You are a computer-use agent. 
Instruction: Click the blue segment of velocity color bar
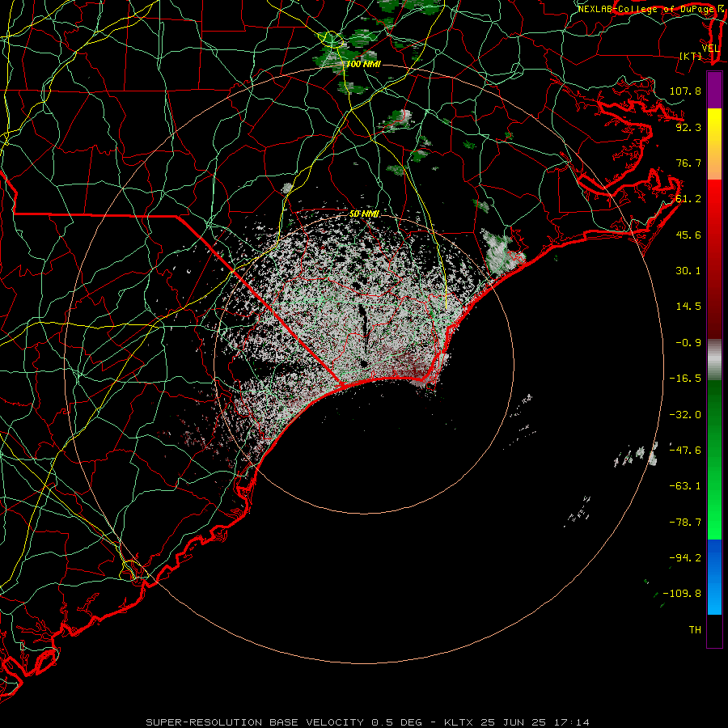[714, 577]
